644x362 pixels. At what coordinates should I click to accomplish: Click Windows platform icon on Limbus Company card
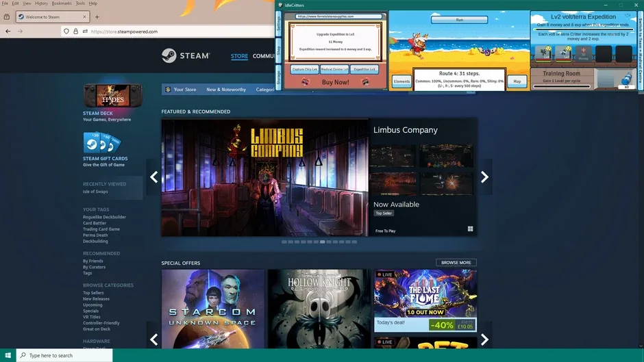coord(470,229)
